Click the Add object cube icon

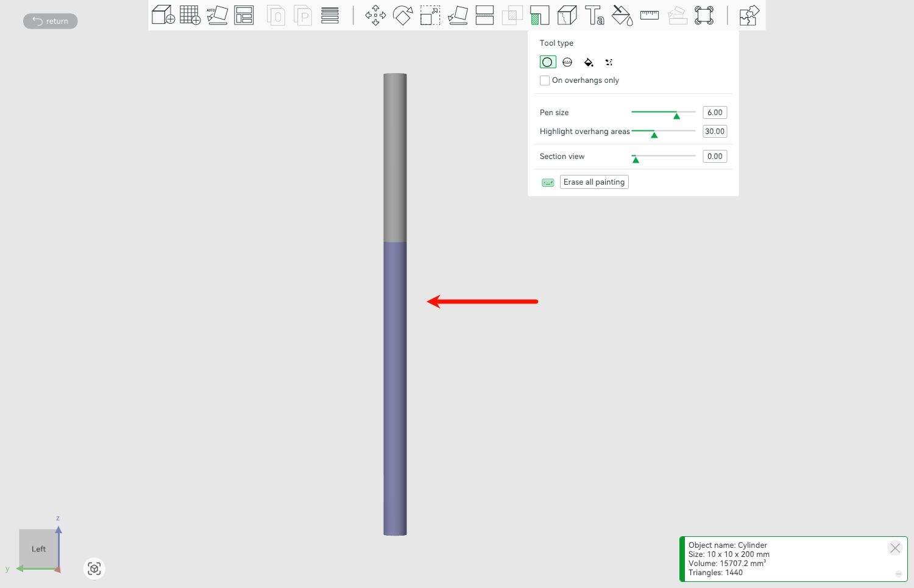coord(163,15)
